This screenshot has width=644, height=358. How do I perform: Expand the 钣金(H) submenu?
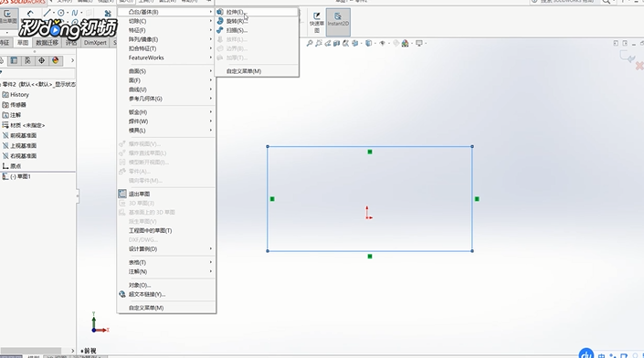point(166,112)
